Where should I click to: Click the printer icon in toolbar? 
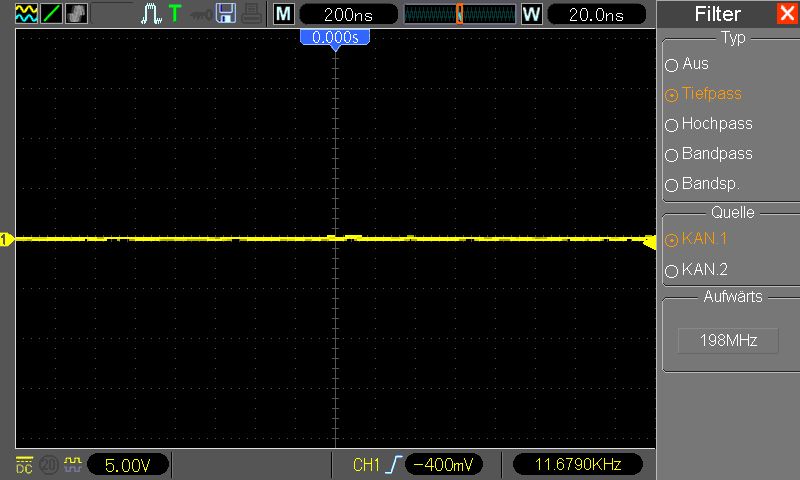[x=250, y=14]
